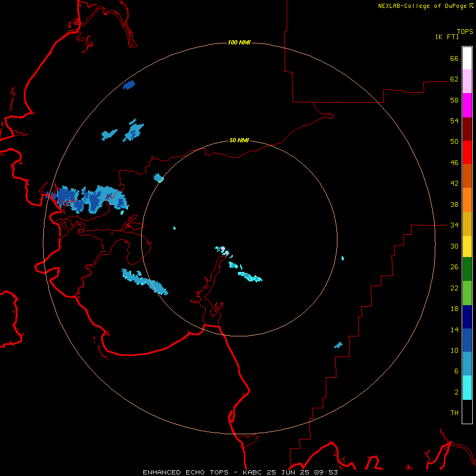The image size is (476, 476).
Task: Click the 50 NMI range ring label
Action: tap(239, 140)
